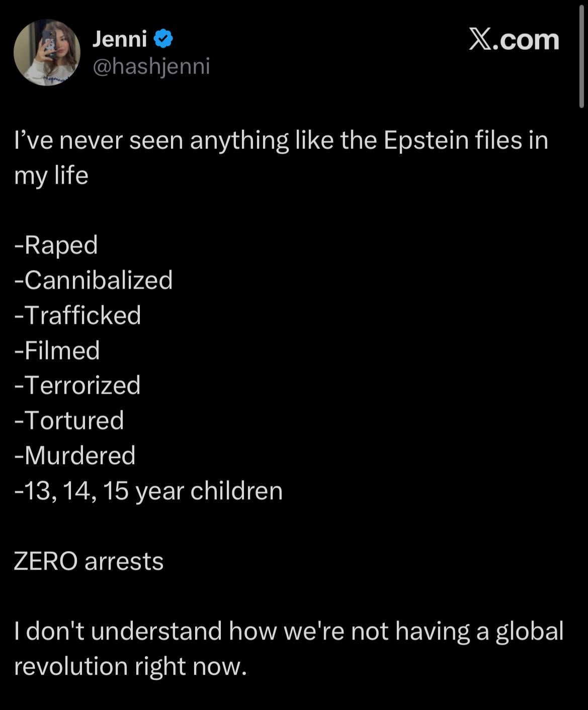Click the '-Terrorized' list line
This screenshot has height=710, width=588.
pos(77,386)
